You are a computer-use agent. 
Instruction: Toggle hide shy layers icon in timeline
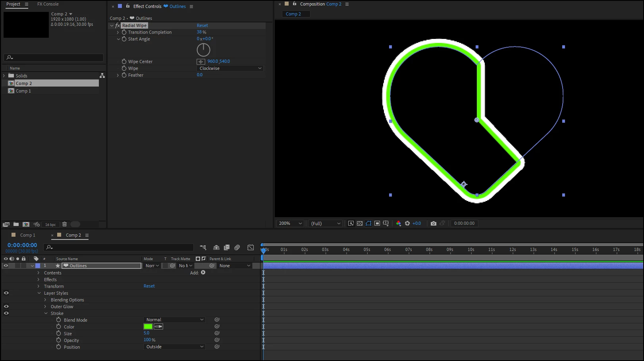216,247
